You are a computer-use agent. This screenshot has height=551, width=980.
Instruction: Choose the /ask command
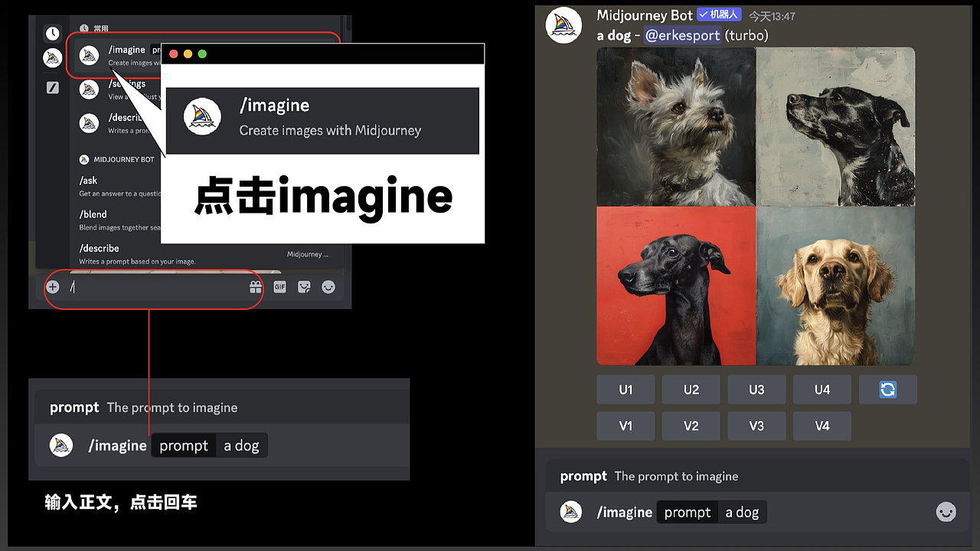[119, 186]
